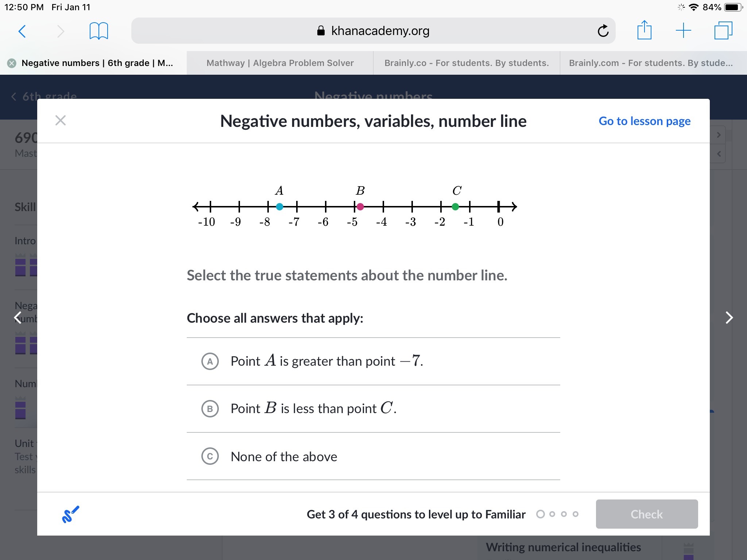747x560 pixels.
Task: Go to previous exercise with left chevron
Action: tap(18, 318)
